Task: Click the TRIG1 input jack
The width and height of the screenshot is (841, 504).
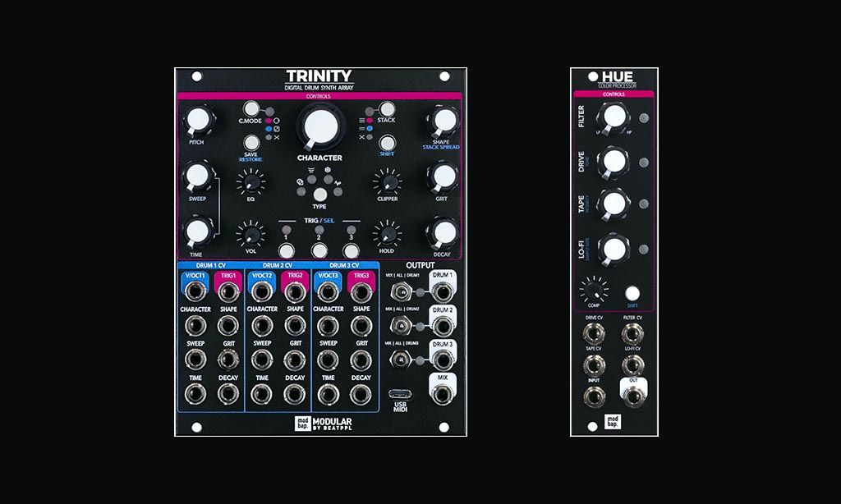Action: click(x=228, y=291)
